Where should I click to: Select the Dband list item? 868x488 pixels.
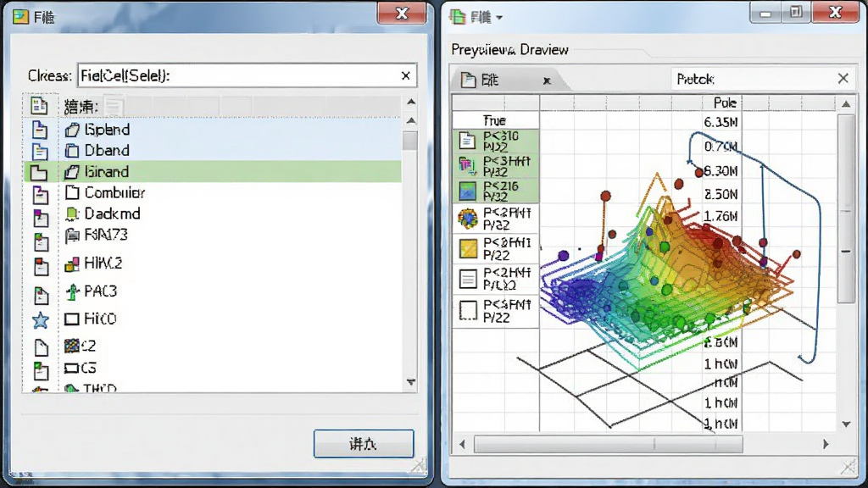pyautogui.click(x=230, y=150)
